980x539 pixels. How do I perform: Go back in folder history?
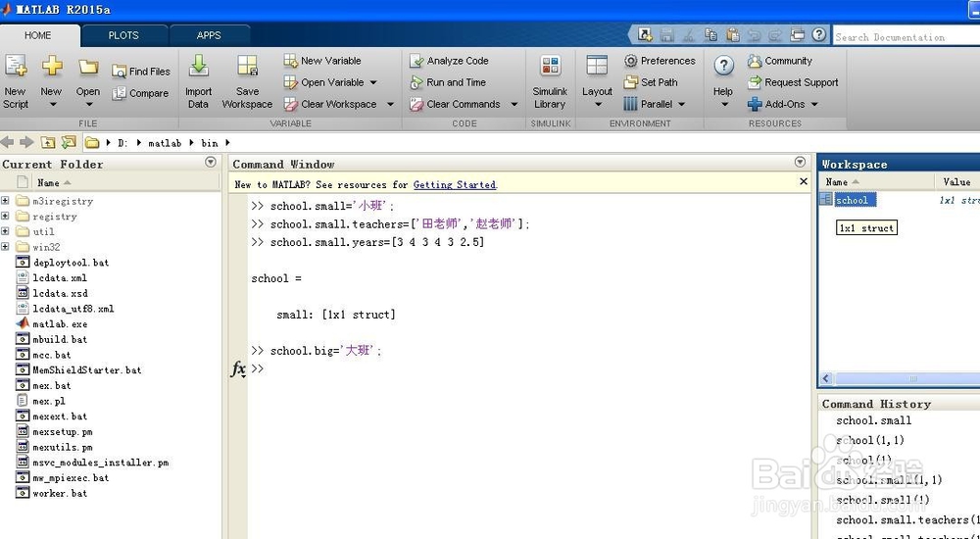coord(8,142)
